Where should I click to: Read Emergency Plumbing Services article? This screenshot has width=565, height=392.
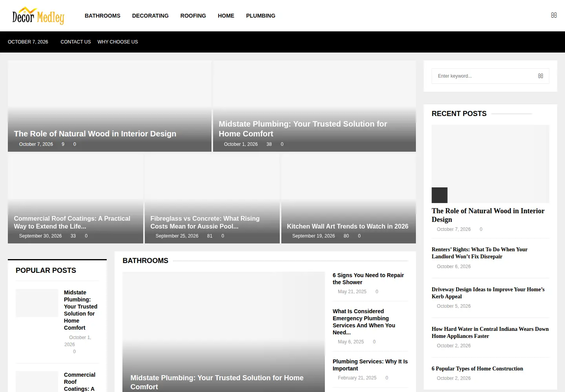point(364,322)
